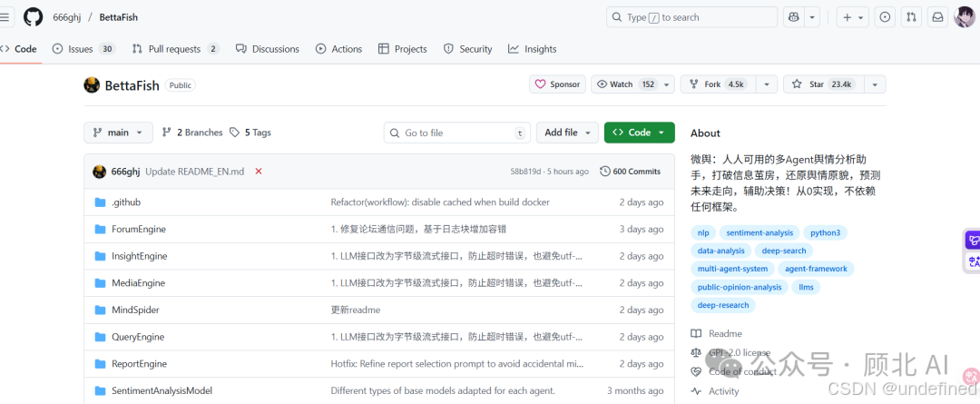Open pull requests icon in header

tap(911, 17)
